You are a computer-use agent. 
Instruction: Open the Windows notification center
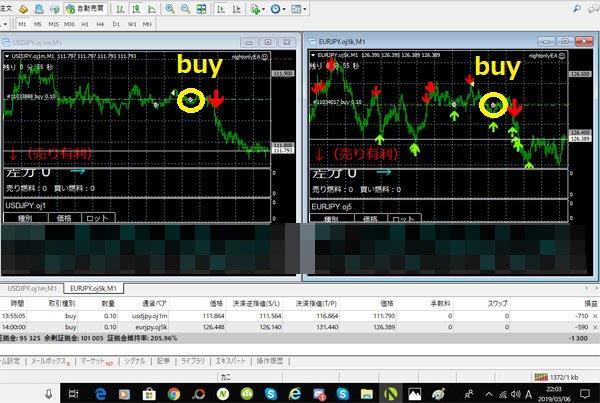[x=584, y=393]
